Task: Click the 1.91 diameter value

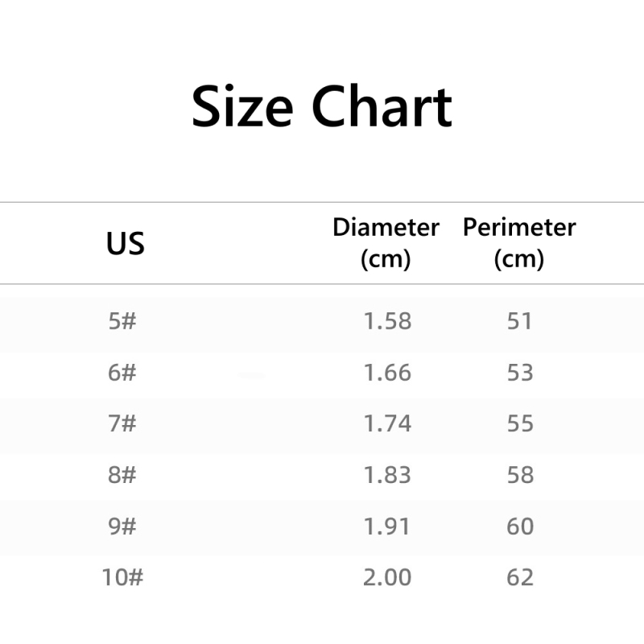Action: (x=387, y=526)
